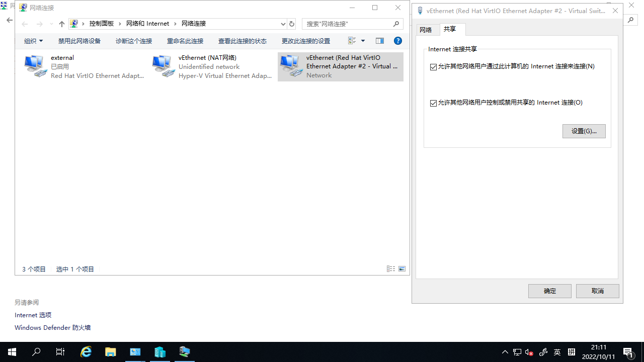Open recent locations dropdown arrow
This screenshot has height=362, width=644.
click(x=51, y=24)
